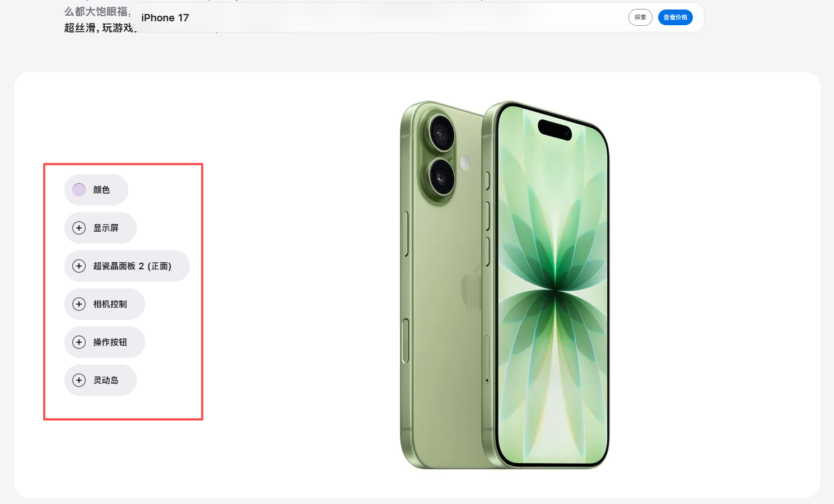Click the iPhone 17 title in the nav bar

click(x=165, y=18)
